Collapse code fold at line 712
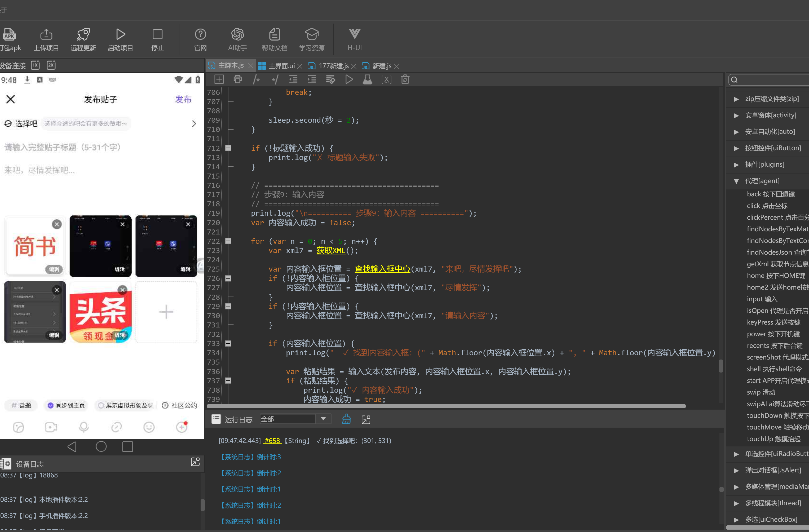 [x=228, y=148]
